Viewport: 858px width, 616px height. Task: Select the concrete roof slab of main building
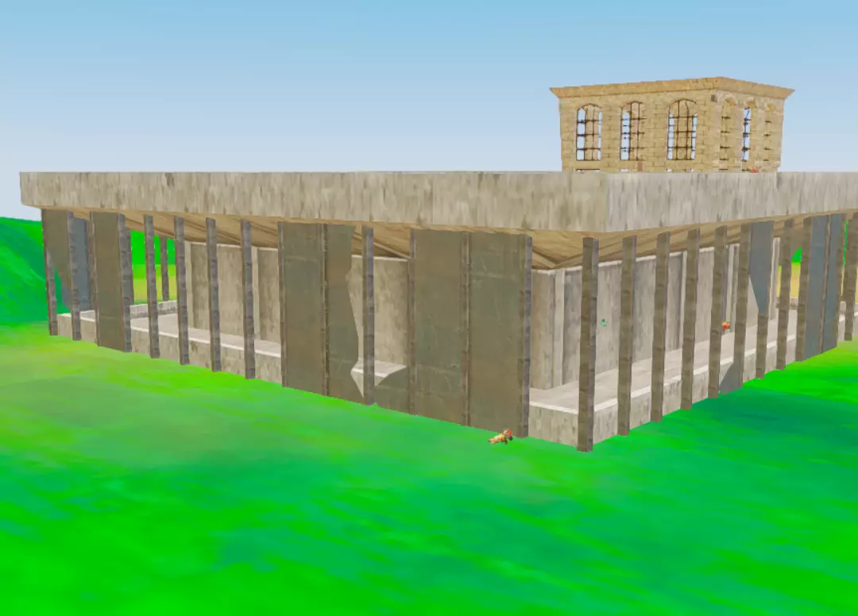pyautogui.click(x=318, y=198)
